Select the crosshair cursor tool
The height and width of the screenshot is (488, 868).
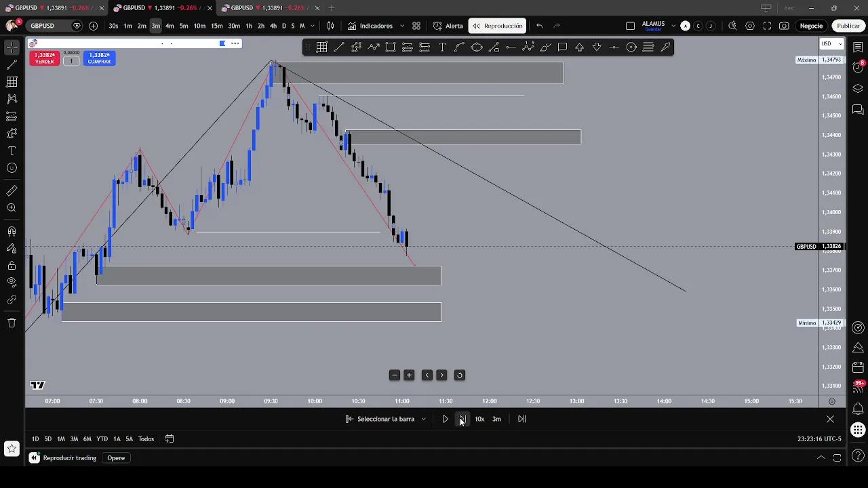click(12, 47)
